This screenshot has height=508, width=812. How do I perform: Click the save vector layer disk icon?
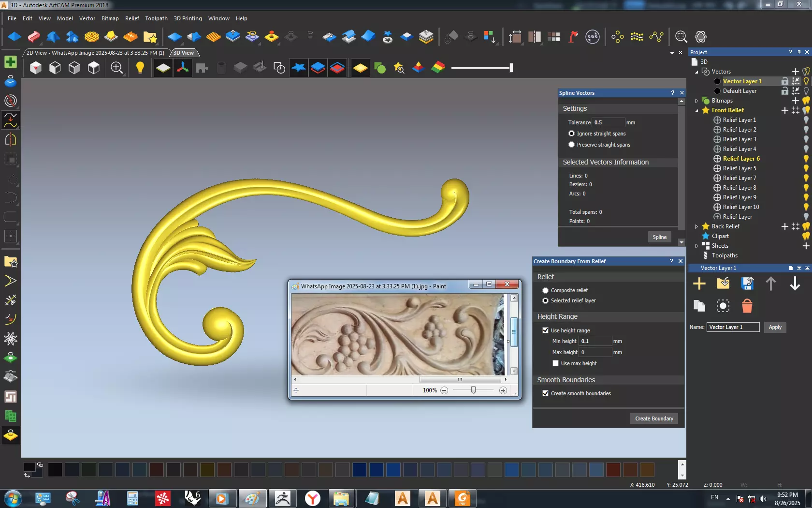pyautogui.click(x=747, y=284)
